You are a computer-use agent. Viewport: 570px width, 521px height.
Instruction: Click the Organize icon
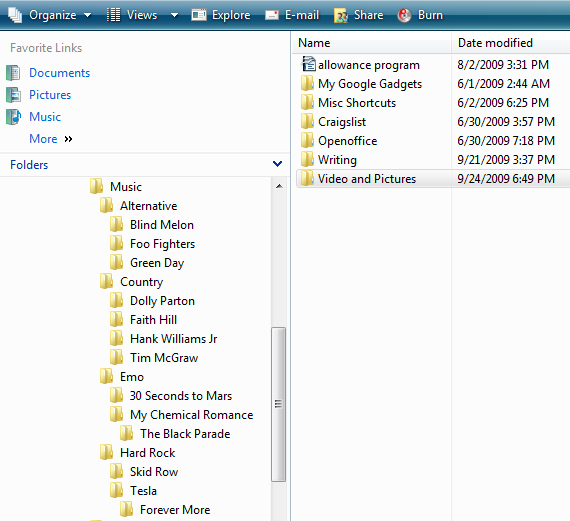(x=15, y=15)
